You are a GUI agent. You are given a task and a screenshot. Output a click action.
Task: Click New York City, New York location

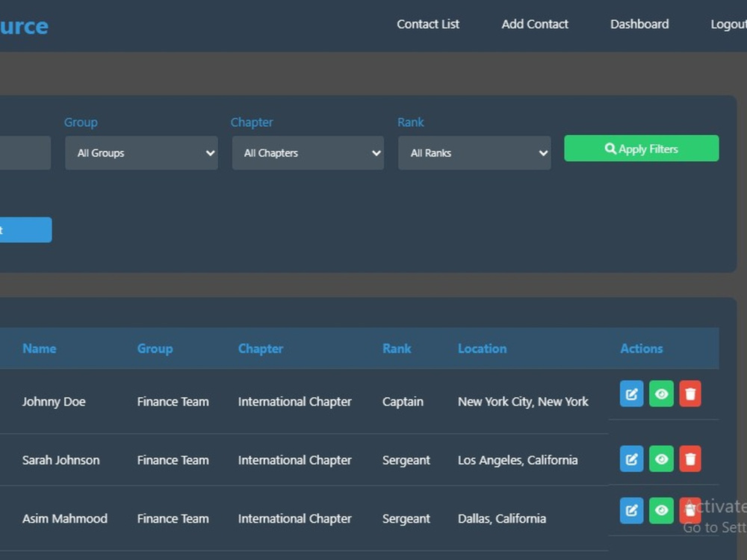coord(523,402)
